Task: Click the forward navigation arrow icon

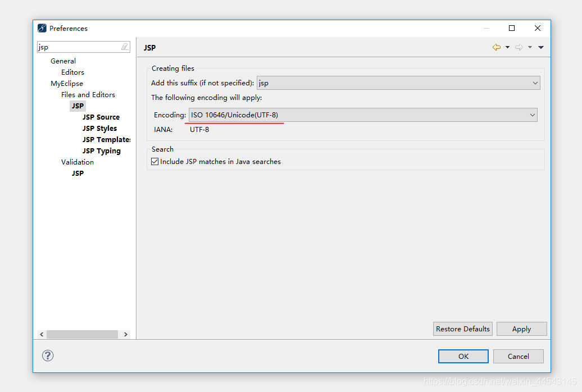Action: point(519,47)
